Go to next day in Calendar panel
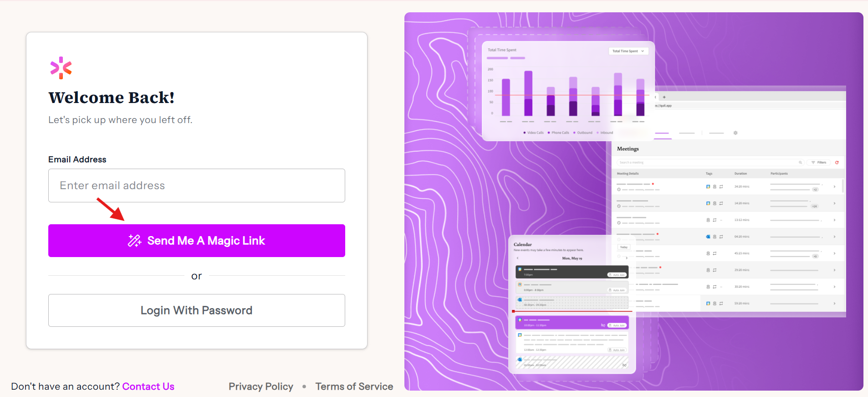 pos(627,258)
